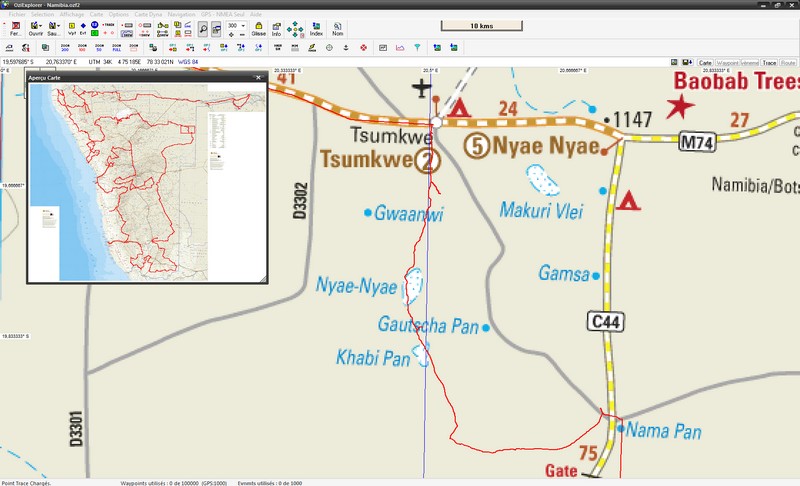Screen dimensions: 800x486
Task: Click the Zoom 100 button
Action: coord(82,48)
